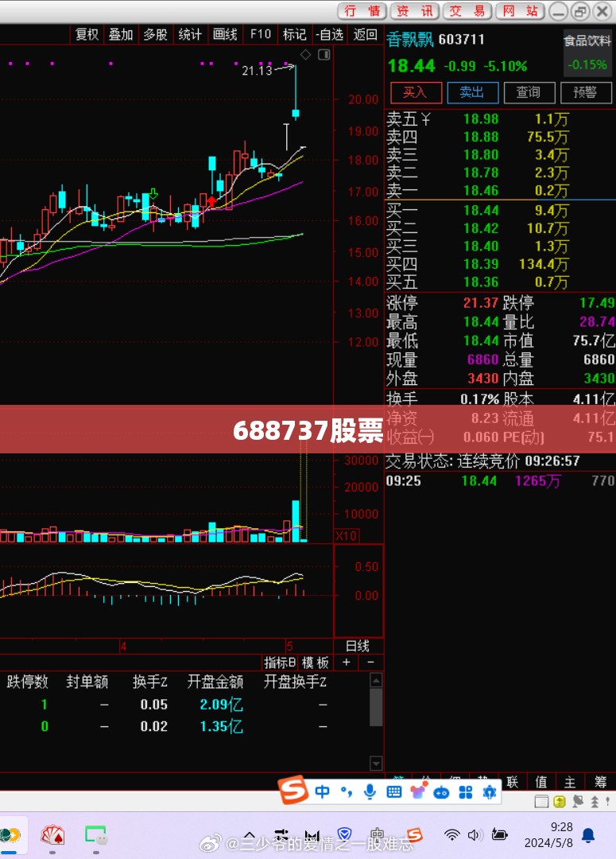Click the 开盘金额 column header
The image size is (616, 859).
point(215,682)
